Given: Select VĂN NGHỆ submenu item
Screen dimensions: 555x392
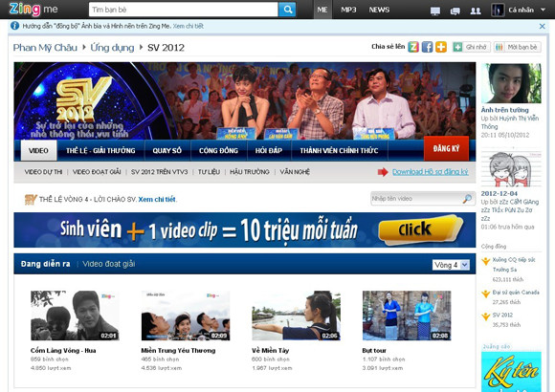Looking at the screenshot, I should (x=295, y=172).
